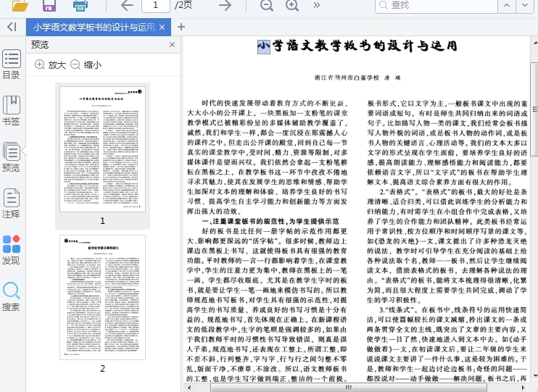This screenshot has height=392, width=538.
Task: Click the print icon
Action: [80, 6]
